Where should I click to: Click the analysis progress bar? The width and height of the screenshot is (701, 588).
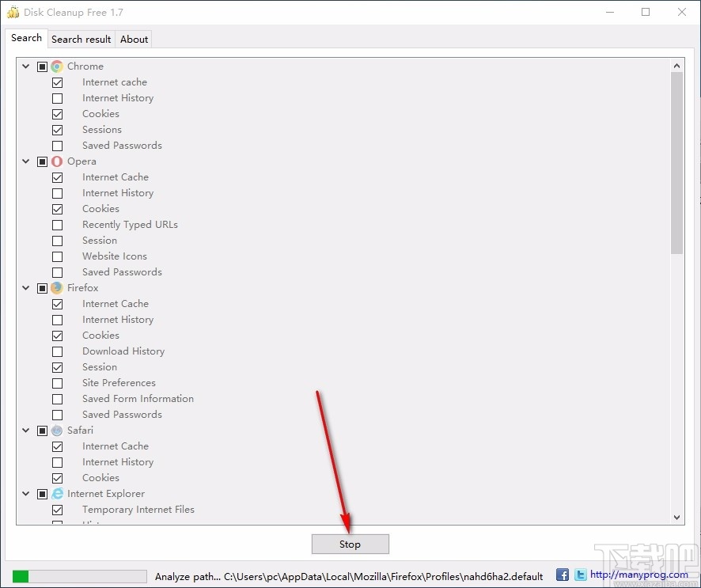click(x=80, y=576)
